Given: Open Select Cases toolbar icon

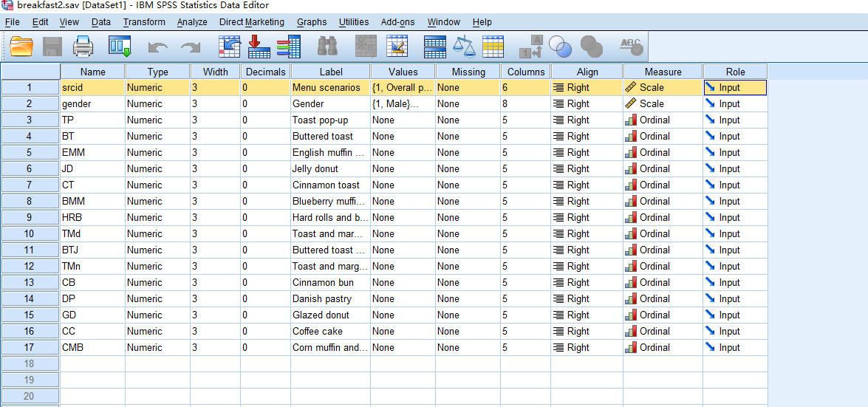Looking at the screenshot, I should (x=493, y=47).
